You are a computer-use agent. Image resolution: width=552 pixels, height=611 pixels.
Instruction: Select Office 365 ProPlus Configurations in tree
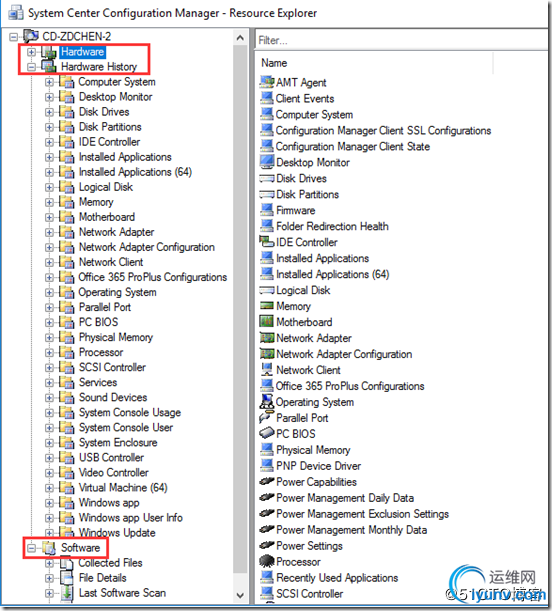coord(153,277)
